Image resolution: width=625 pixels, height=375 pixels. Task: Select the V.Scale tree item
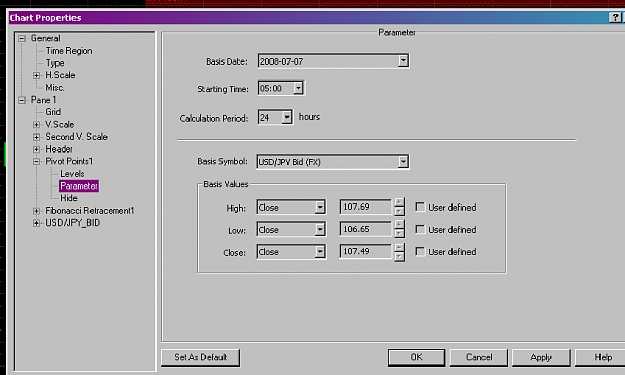tap(59, 125)
